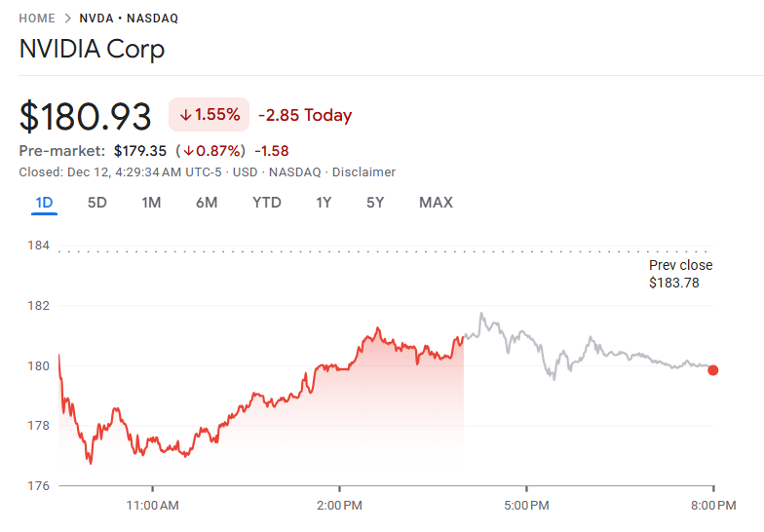Click the Prev close $183.78 label
The width and height of the screenshot is (764, 532).
pos(680,274)
